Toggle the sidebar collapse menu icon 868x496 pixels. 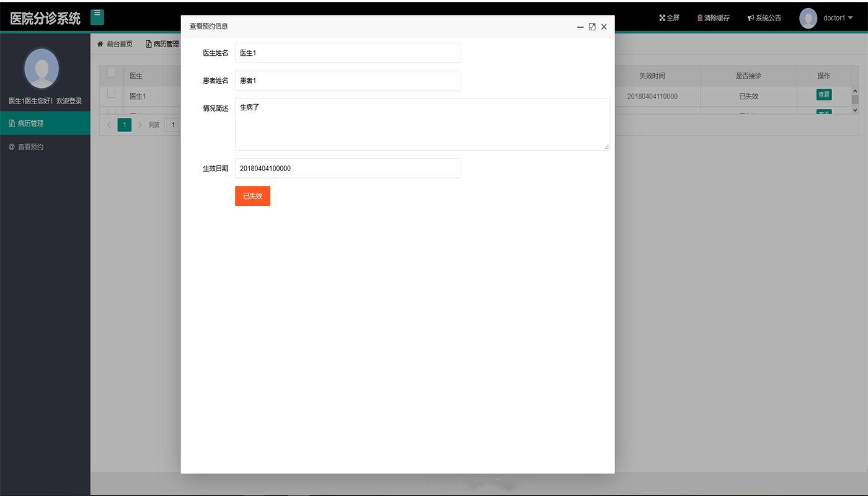pos(97,17)
